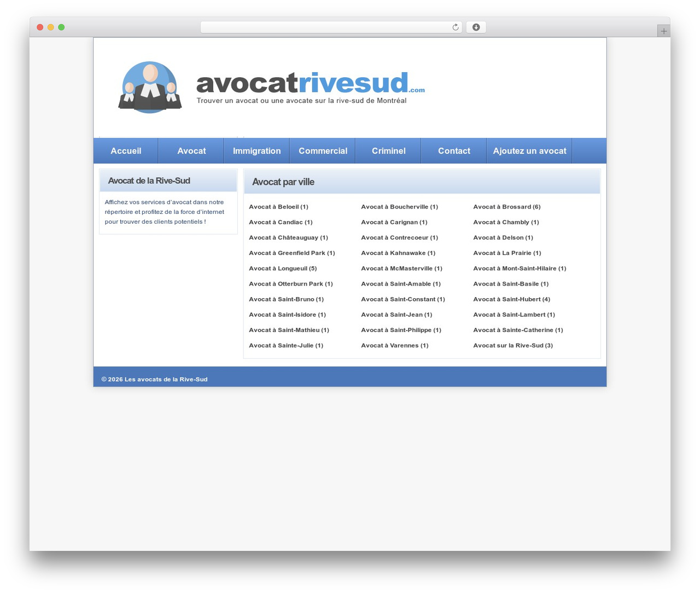The height and width of the screenshot is (593, 700).
Task: Click Avocat à Greenfield Park (1)
Action: [292, 253]
